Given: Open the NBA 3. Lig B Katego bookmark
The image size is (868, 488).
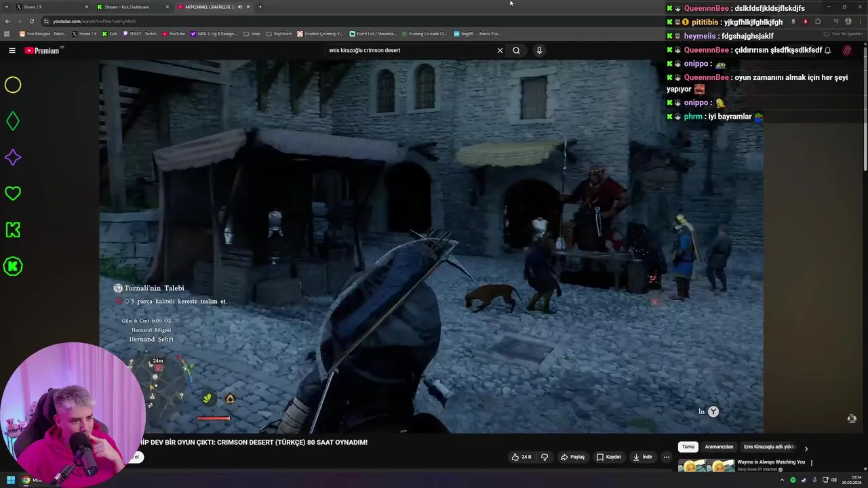Looking at the screenshot, I should 214,33.
